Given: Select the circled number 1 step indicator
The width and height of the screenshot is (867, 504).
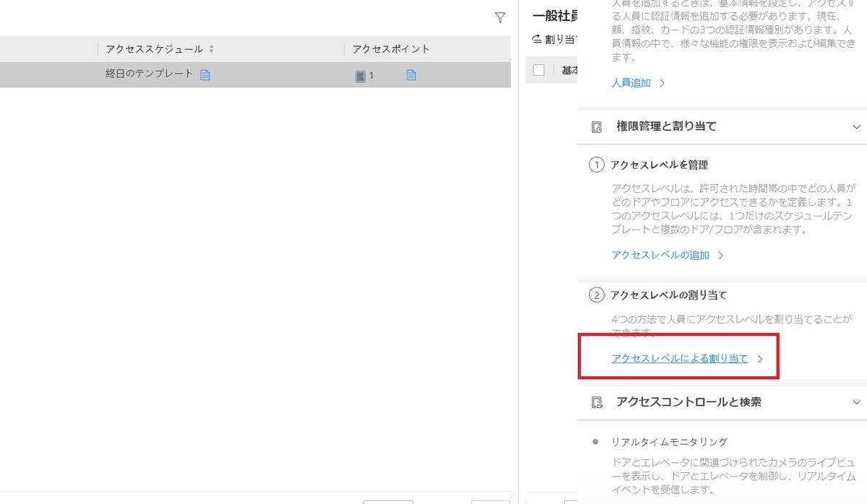Looking at the screenshot, I should pos(595,165).
